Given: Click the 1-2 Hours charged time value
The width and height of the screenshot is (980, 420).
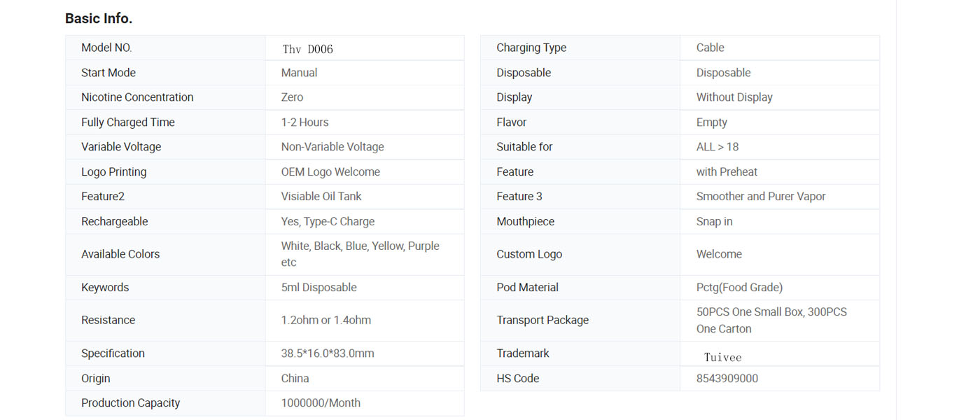Looking at the screenshot, I should [304, 122].
